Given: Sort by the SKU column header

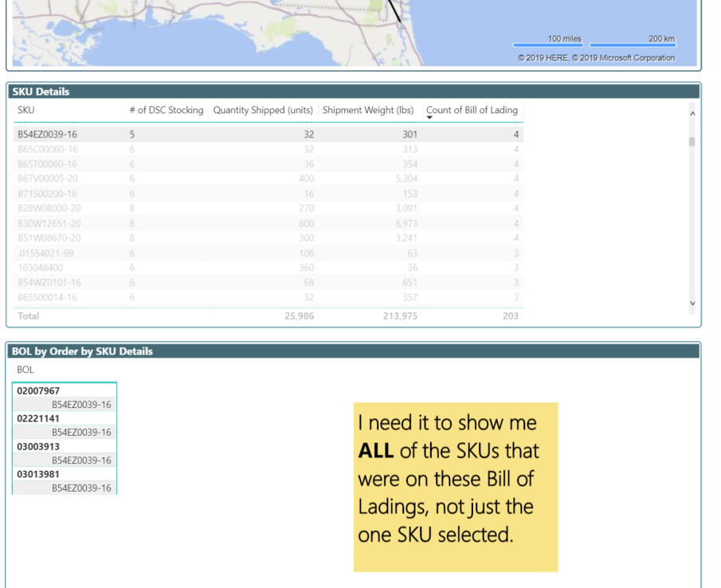Looking at the screenshot, I should (25, 110).
